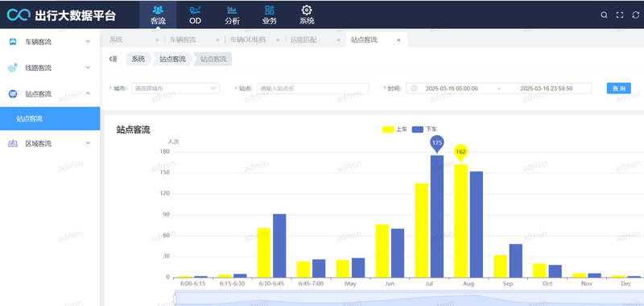644x306 pixels.
Task: Open the 城市 selection dropdown
Action: click(x=175, y=89)
